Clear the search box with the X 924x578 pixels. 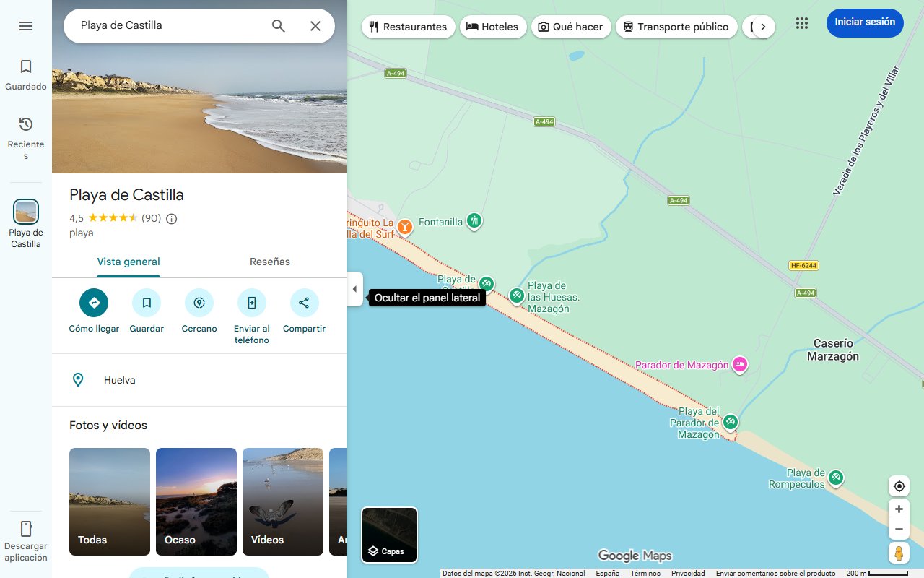[x=315, y=25]
